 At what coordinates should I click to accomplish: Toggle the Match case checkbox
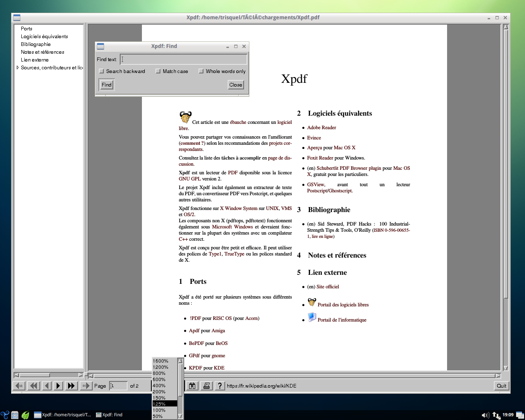click(x=158, y=71)
